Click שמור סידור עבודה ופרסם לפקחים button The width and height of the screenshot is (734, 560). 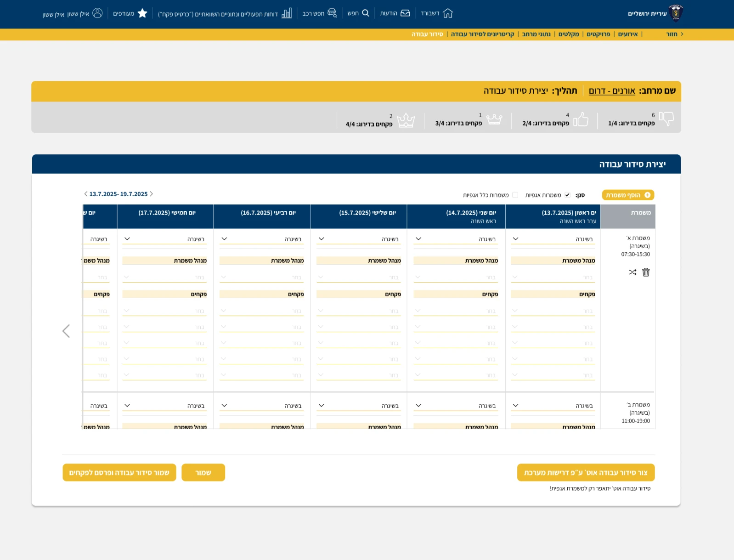tap(119, 472)
